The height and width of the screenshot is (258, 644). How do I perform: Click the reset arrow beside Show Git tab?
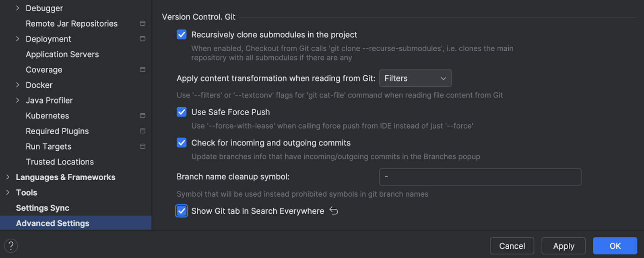334,211
